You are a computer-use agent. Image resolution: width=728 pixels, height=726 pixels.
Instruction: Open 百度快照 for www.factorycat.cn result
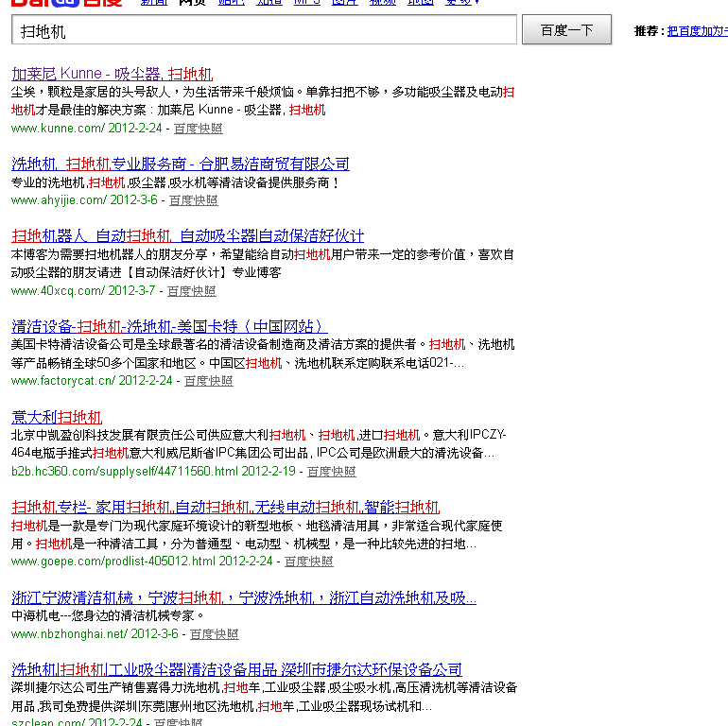tap(208, 381)
